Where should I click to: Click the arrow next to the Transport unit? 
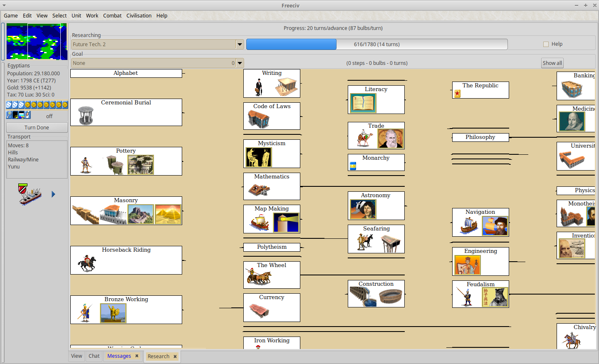coord(53,194)
